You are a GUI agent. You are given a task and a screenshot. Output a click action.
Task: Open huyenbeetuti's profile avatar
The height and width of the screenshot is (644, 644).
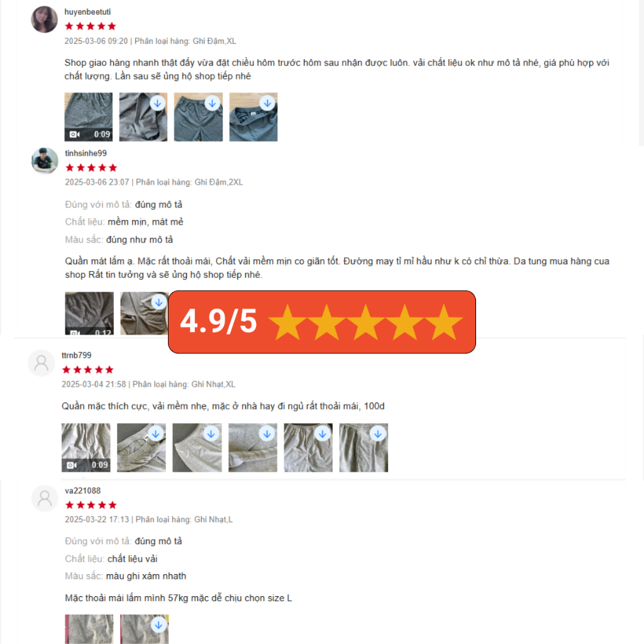pyautogui.click(x=45, y=19)
